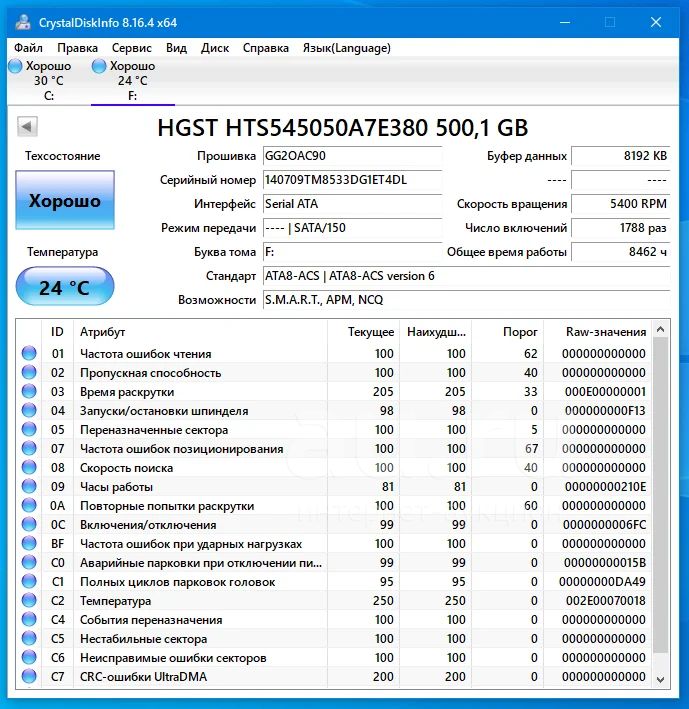Click status circle for attribute 08 row
Image resolution: width=689 pixels, height=709 pixels.
[29, 467]
